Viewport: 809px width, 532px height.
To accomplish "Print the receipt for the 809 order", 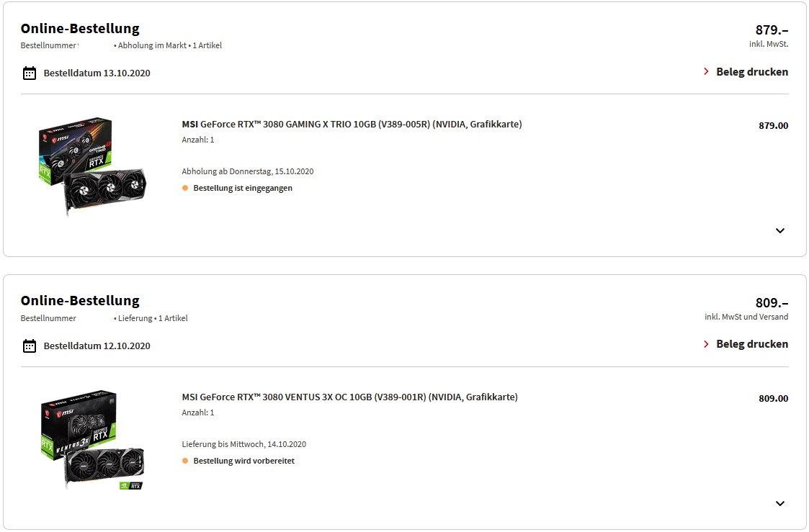I will click(x=752, y=344).
